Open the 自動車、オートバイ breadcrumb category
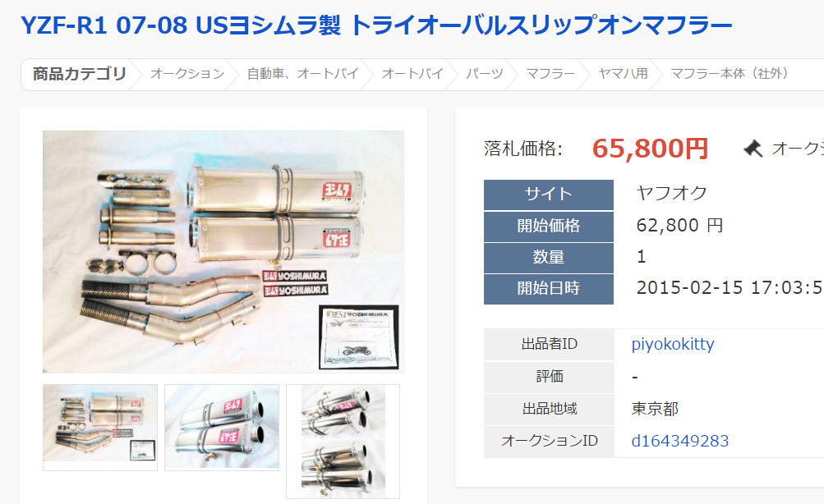Viewport: 824px width, 504px height. [x=302, y=74]
